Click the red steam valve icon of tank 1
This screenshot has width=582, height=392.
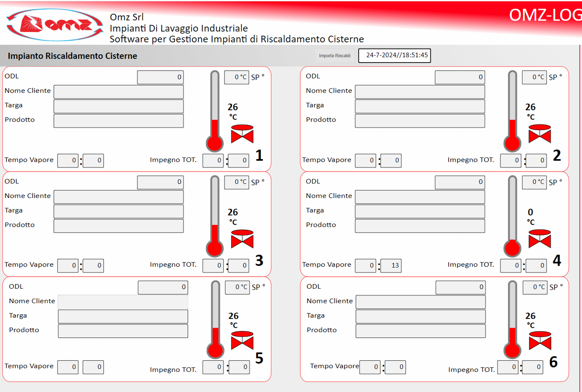[x=242, y=134]
